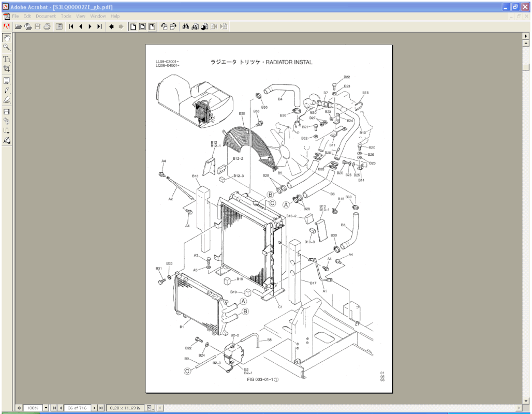Click the Save floppy disk icon
532x414 pixels.
38,26
